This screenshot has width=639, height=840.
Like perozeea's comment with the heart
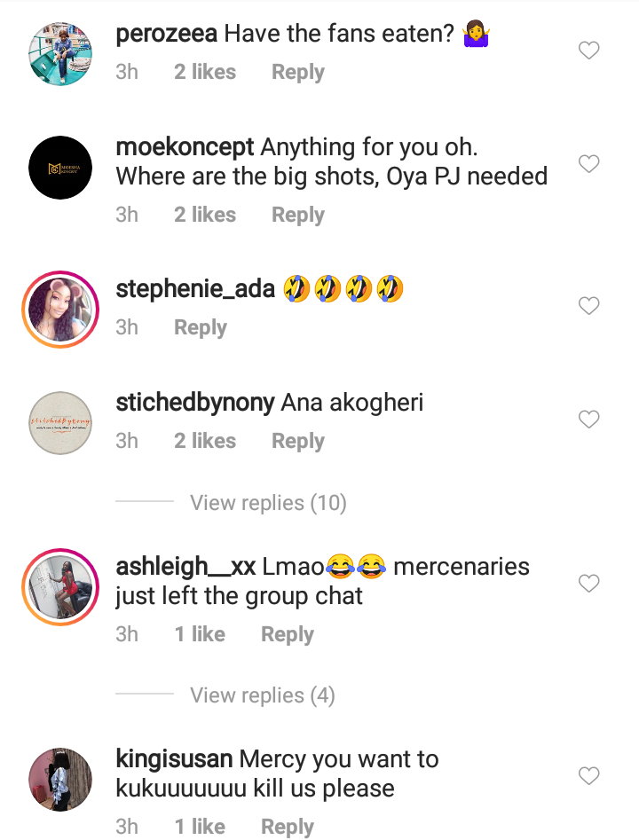[x=588, y=51]
